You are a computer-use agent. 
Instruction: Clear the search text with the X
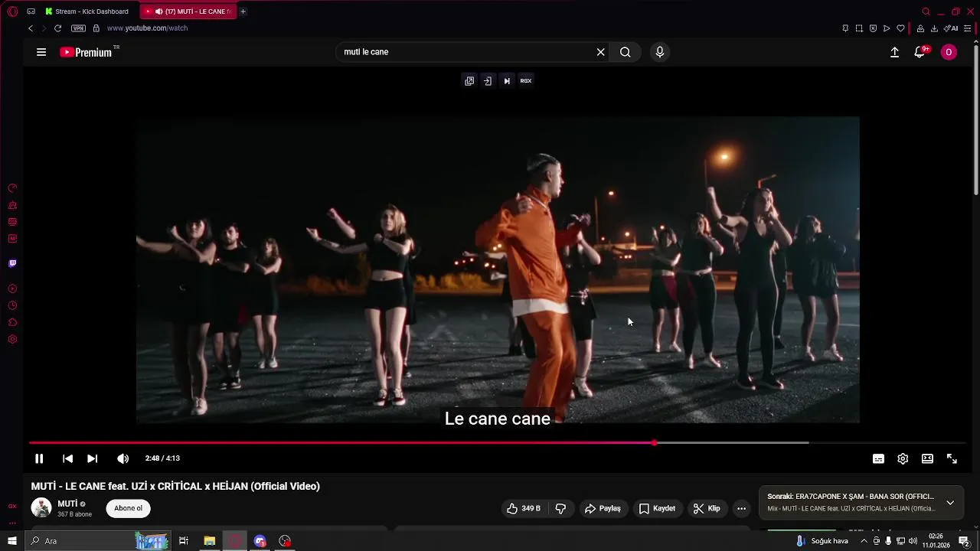click(x=601, y=52)
